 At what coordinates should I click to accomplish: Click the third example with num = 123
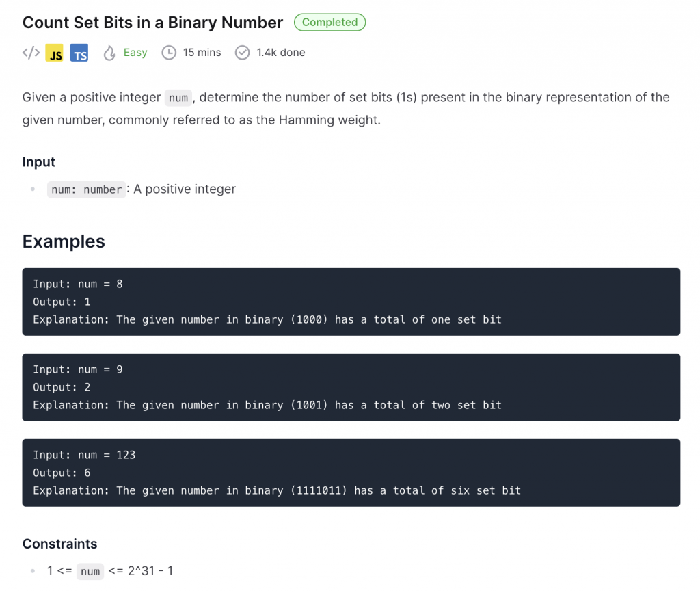(x=351, y=473)
